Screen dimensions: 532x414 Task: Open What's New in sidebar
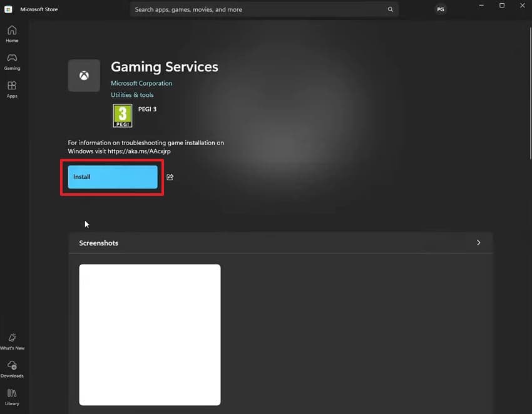click(x=13, y=342)
